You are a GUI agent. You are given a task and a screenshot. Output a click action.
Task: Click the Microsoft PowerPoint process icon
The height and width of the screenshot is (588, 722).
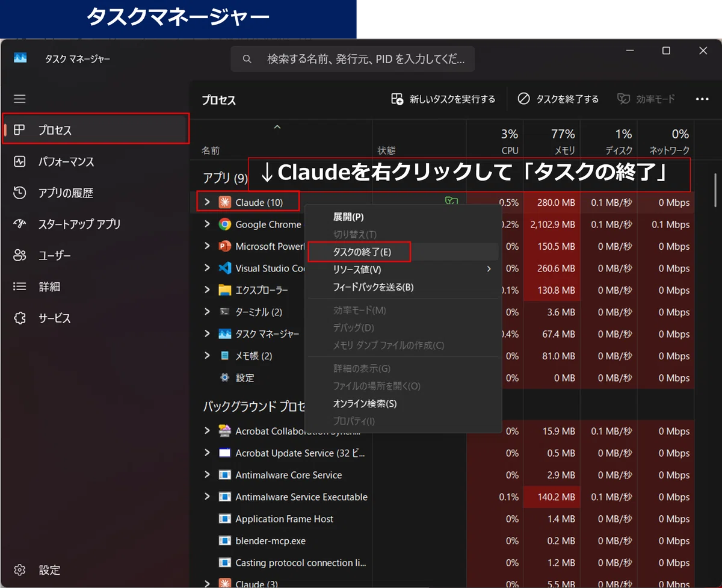tap(225, 246)
